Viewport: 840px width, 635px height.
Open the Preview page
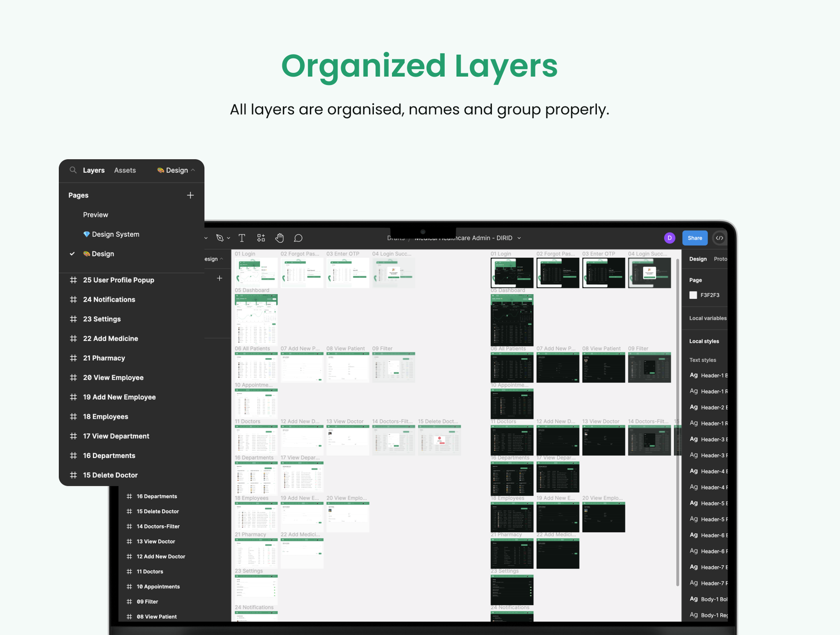96,215
